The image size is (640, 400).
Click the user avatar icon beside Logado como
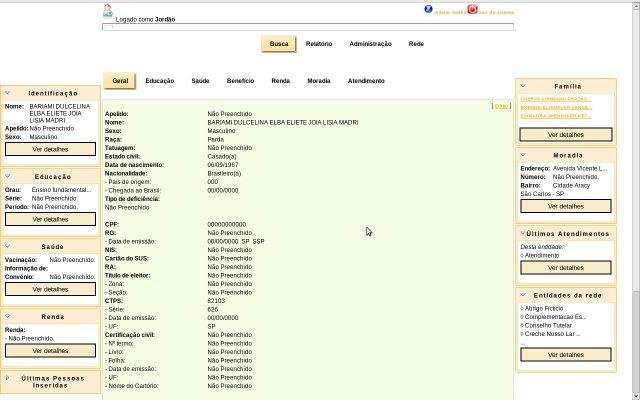click(108, 11)
